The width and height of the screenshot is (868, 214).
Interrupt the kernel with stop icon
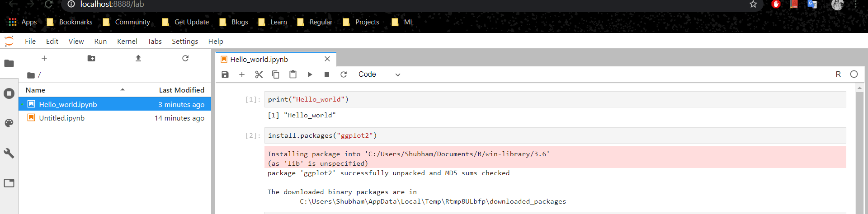[x=327, y=74]
